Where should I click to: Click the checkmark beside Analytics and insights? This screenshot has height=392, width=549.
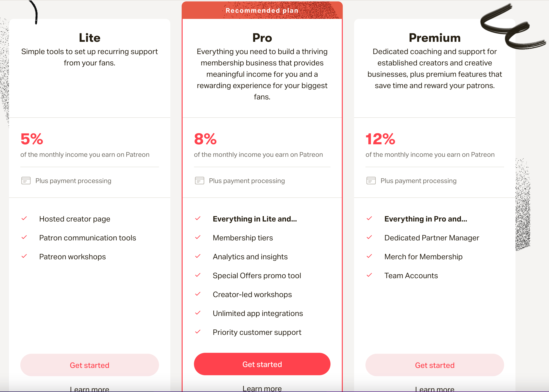198,256
